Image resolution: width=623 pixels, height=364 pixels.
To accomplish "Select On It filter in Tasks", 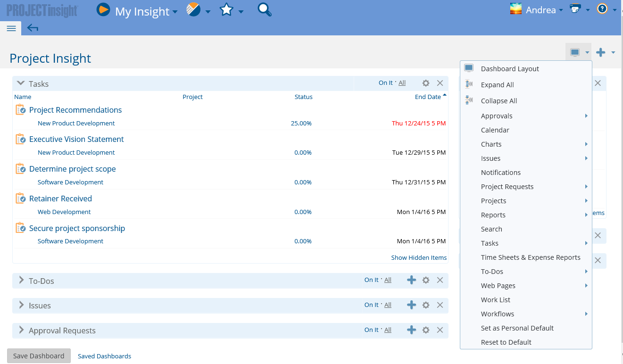I will [385, 83].
